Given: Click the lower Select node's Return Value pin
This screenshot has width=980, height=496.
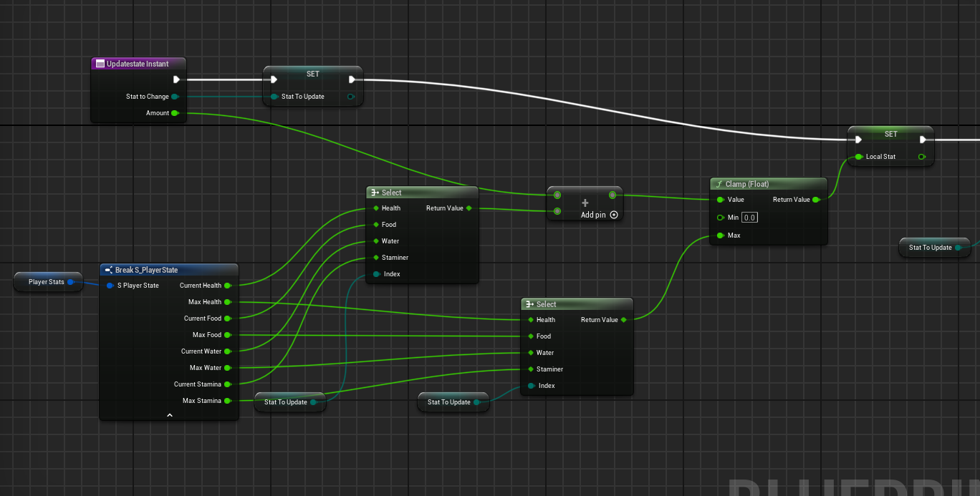Looking at the screenshot, I should (623, 320).
